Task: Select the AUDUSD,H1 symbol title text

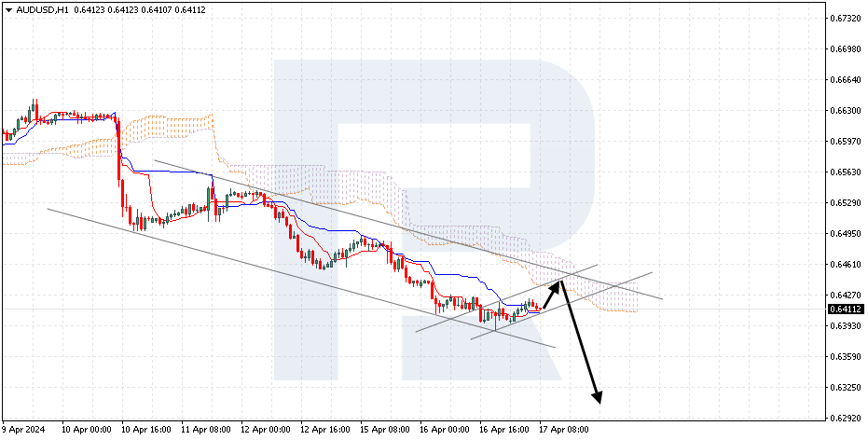Action: click(x=42, y=10)
